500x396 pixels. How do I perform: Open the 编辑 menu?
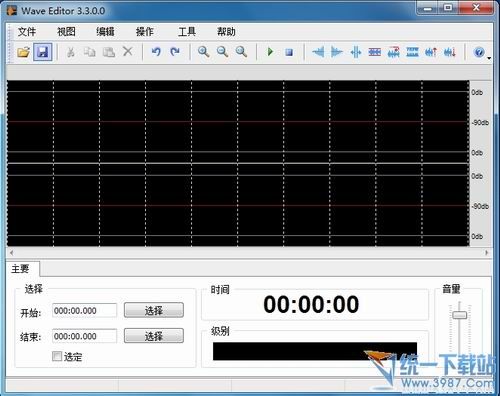pos(105,32)
